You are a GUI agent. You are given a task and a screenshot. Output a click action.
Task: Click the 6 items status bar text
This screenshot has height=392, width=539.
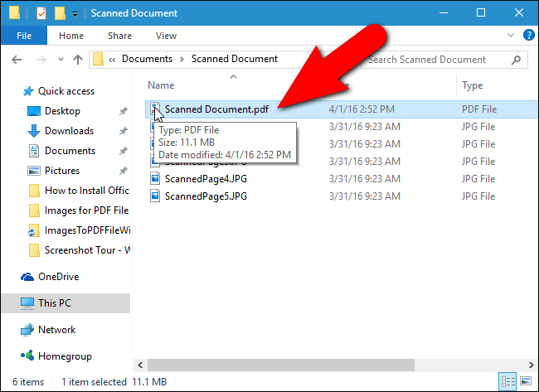28,382
